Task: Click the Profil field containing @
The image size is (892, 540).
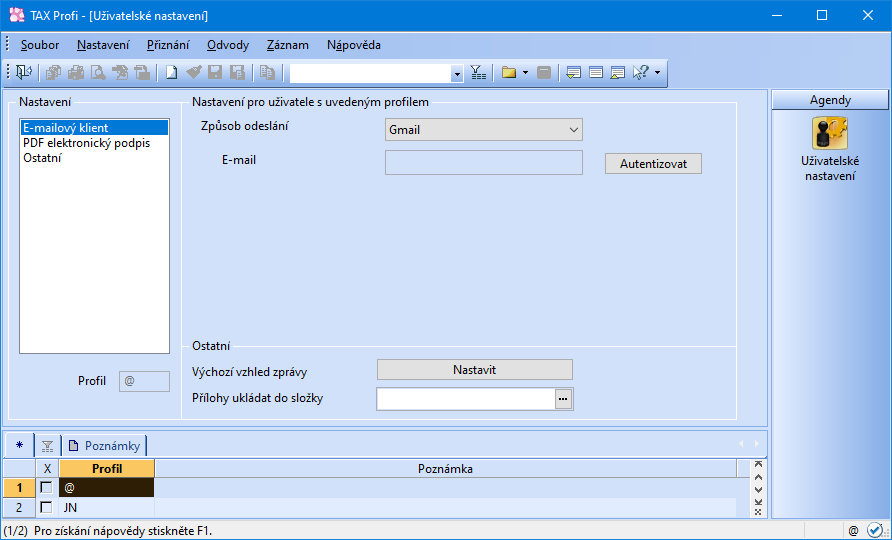Action: 144,381
